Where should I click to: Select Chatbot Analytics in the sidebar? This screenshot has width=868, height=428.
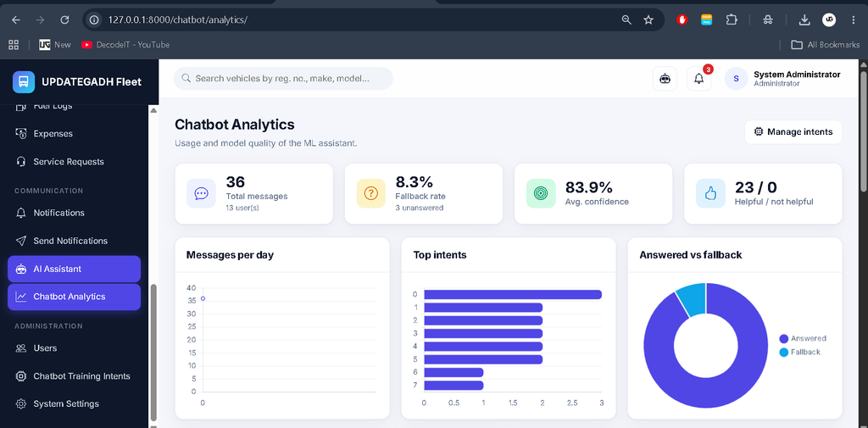tap(75, 297)
